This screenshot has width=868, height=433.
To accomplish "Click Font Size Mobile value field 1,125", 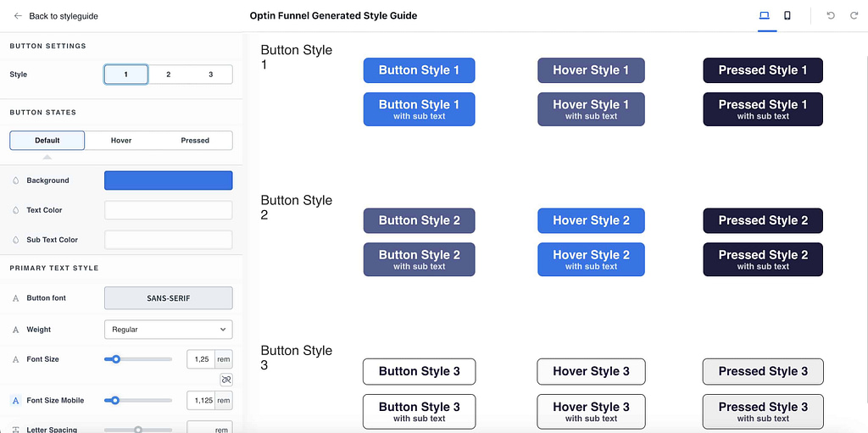I will [201, 400].
